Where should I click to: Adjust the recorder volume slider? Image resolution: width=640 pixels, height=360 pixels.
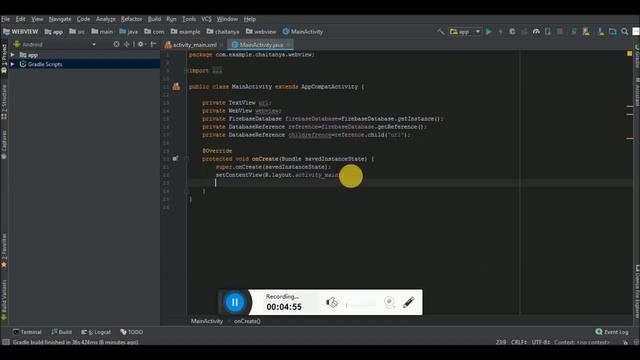(360, 304)
